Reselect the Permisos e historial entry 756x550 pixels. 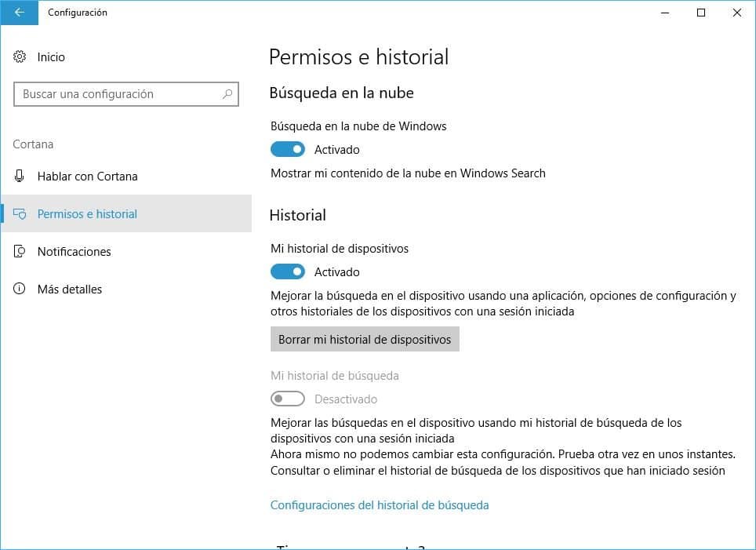tap(87, 213)
